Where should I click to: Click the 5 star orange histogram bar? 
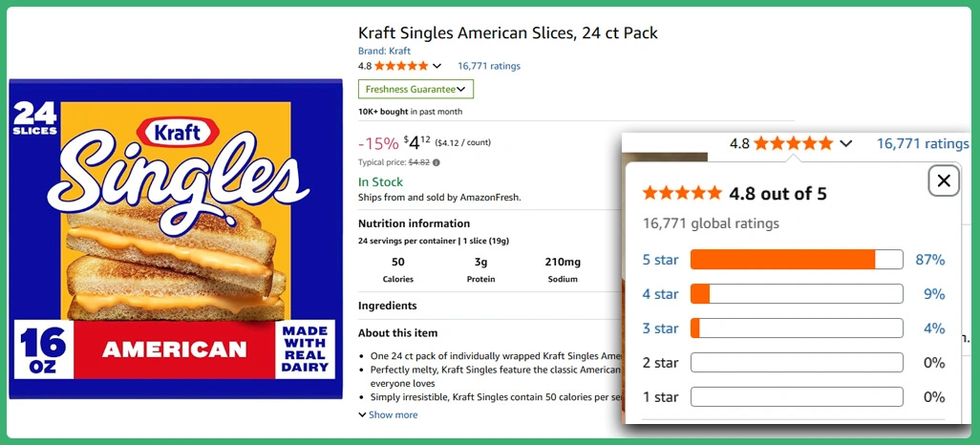(x=796, y=260)
